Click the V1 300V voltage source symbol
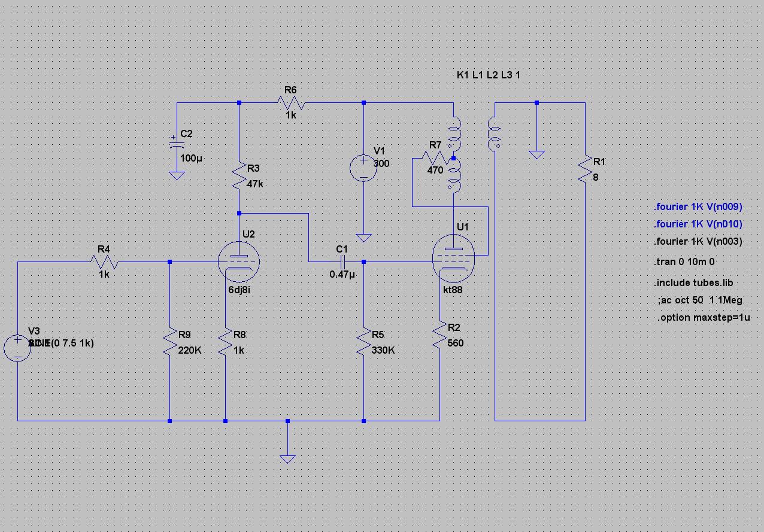This screenshot has width=764, height=532. tap(363, 168)
